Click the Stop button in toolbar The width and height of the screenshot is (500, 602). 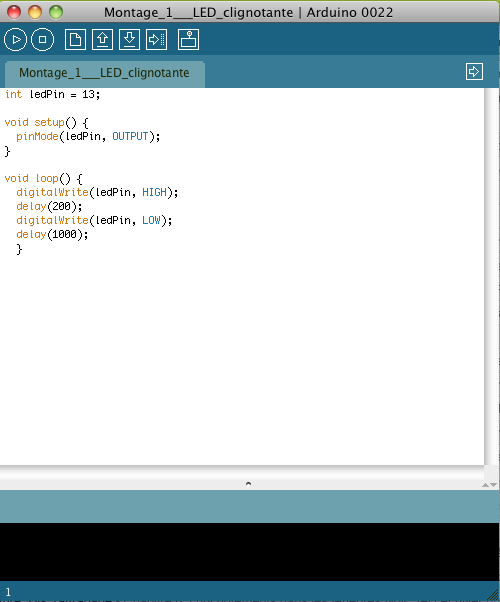[x=42, y=40]
